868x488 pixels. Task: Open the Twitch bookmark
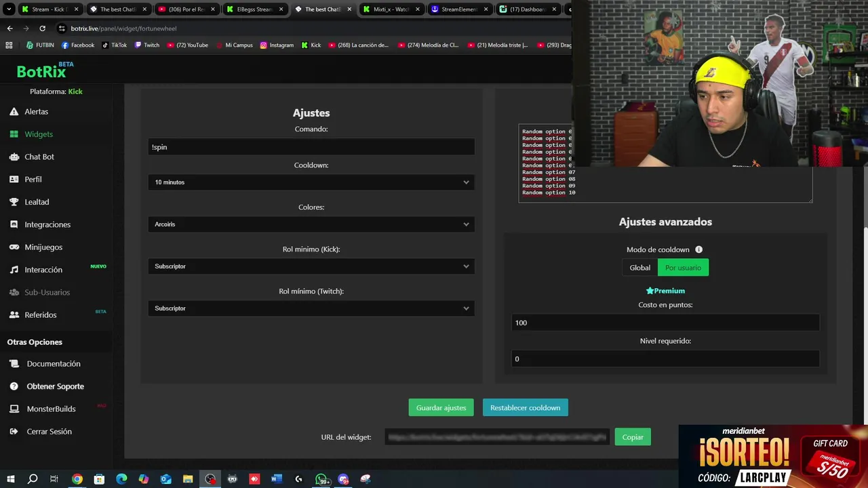pos(147,45)
